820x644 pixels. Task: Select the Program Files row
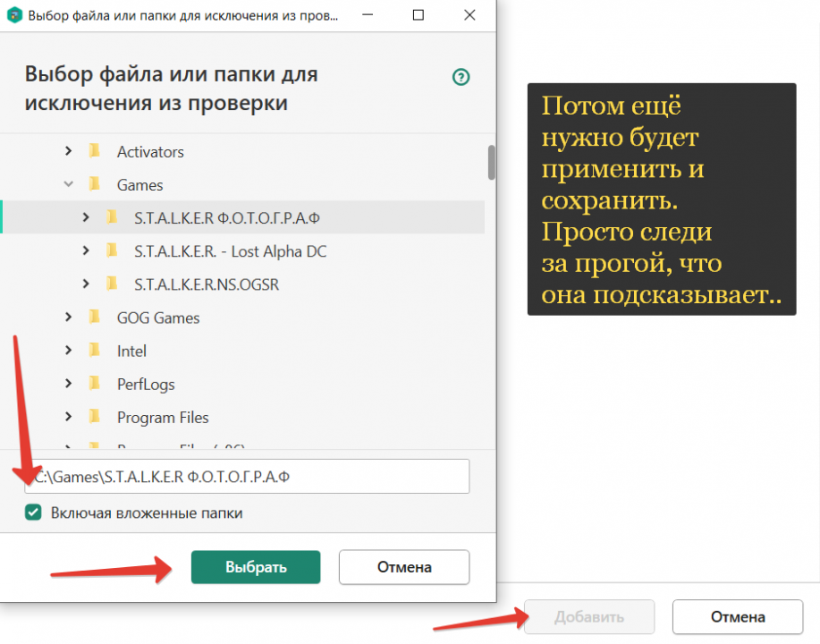coord(242,417)
